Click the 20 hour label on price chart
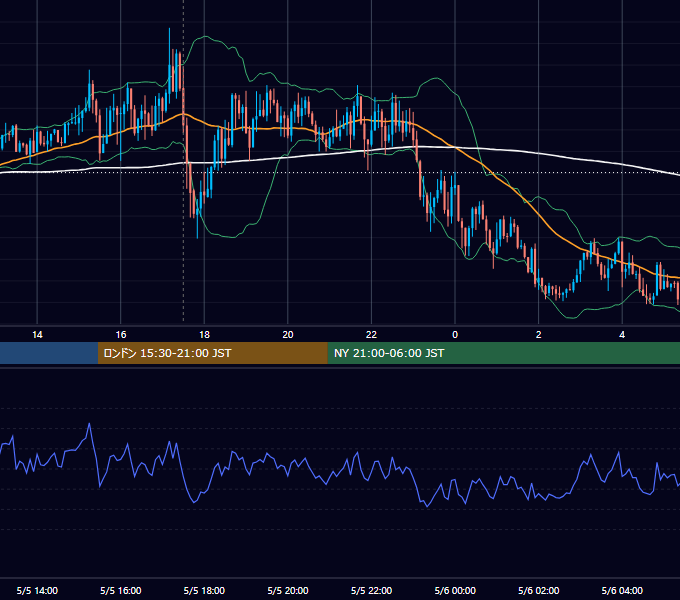 [x=288, y=335]
